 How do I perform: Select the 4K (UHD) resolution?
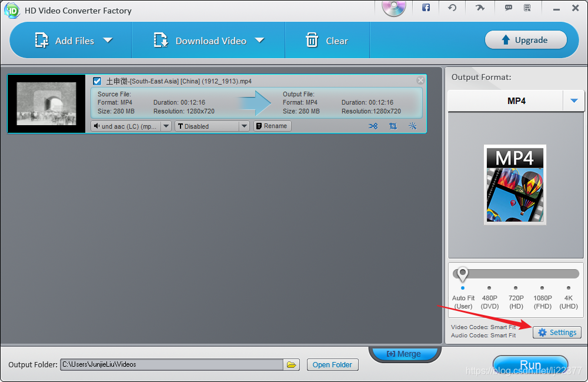coord(569,302)
